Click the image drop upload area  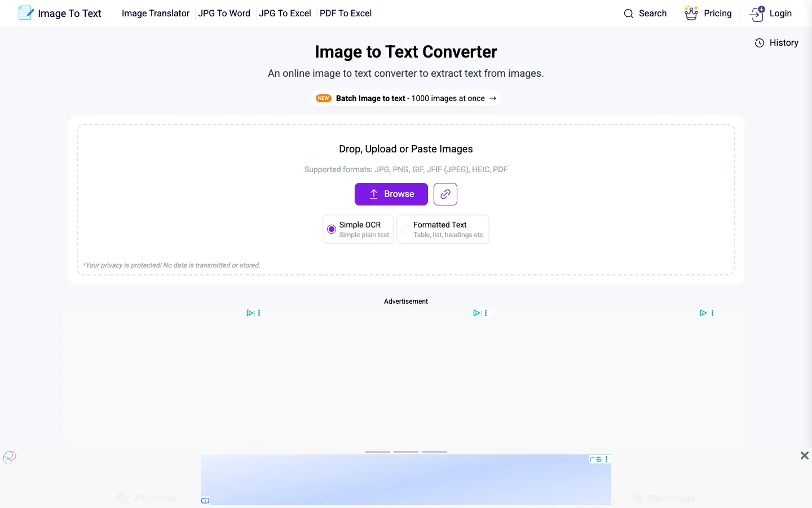pos(406,200)
